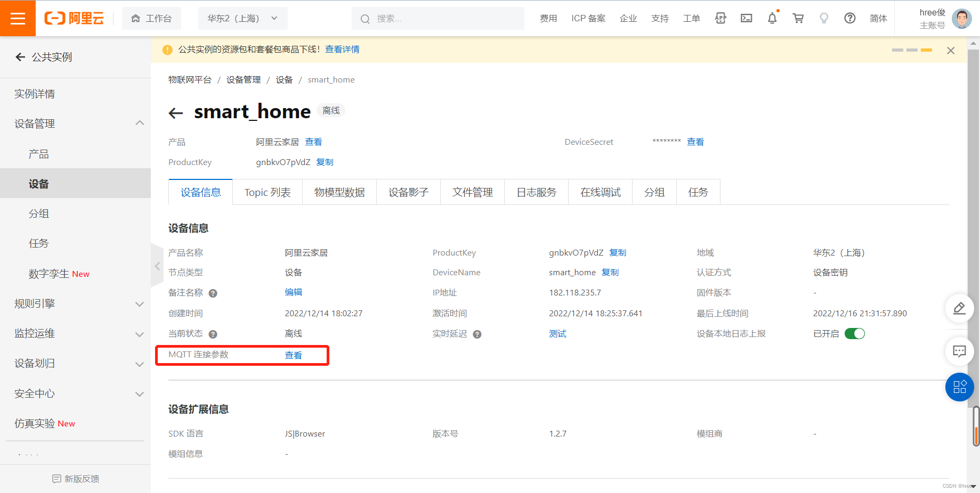Open the 文件管理 tab

click(x=472, y=192)
